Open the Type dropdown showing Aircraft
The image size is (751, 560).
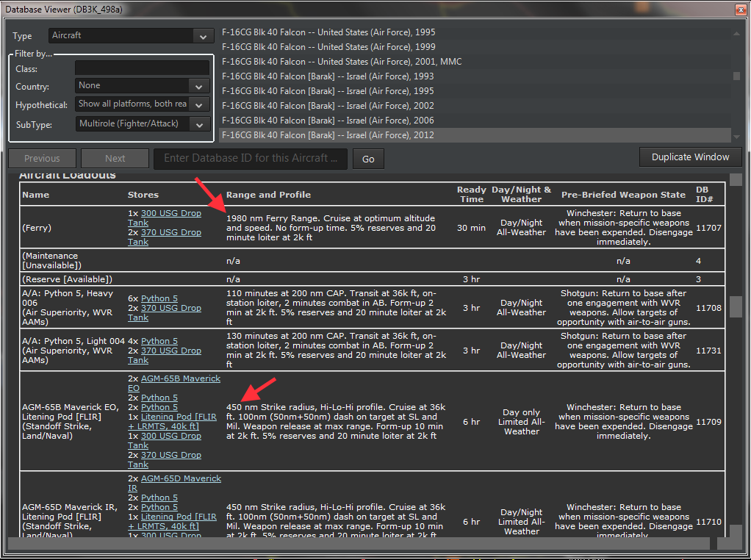[x=132, y=35]
